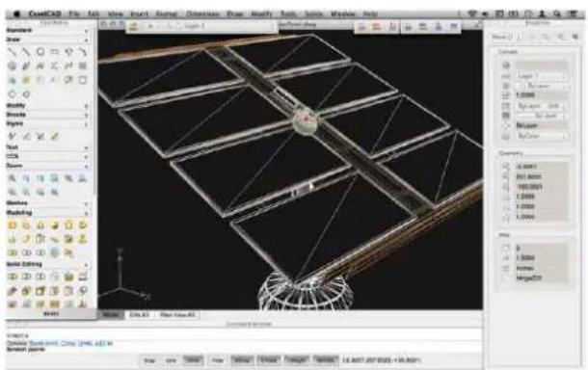This screenshot has width=588, height=370.
Task: Select the Arc tool in Draw section
Action: 83,52
